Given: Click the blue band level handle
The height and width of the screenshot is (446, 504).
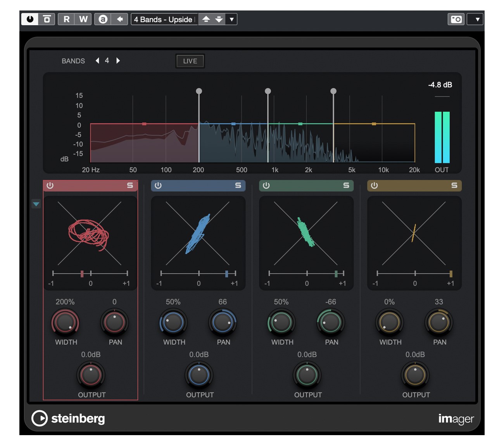Looking at the screenshot, I should [233, 124].
